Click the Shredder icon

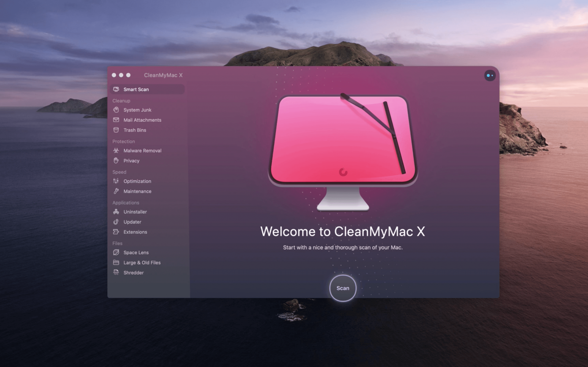tap(116, 272)
